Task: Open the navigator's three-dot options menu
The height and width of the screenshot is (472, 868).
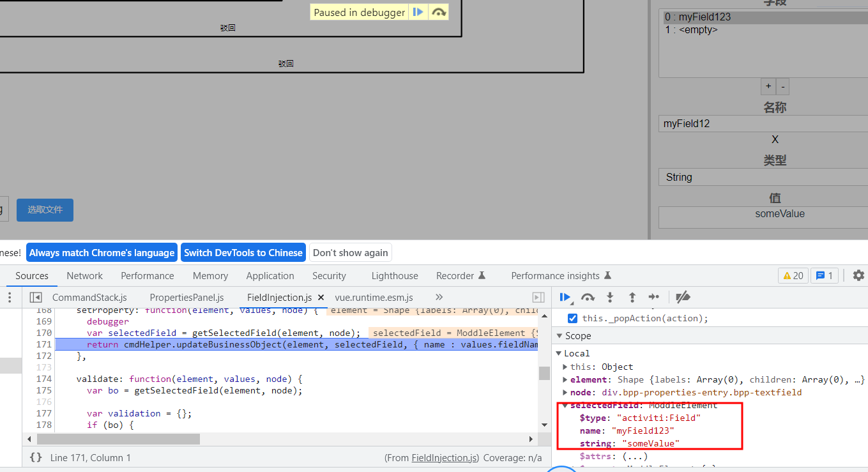Action: coord(10,298)
